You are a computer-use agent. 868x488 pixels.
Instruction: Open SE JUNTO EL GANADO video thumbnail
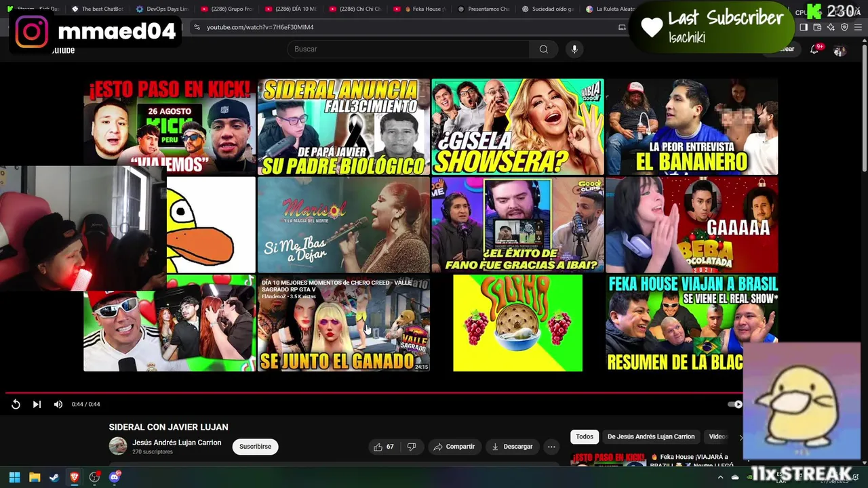coord(343,323)
